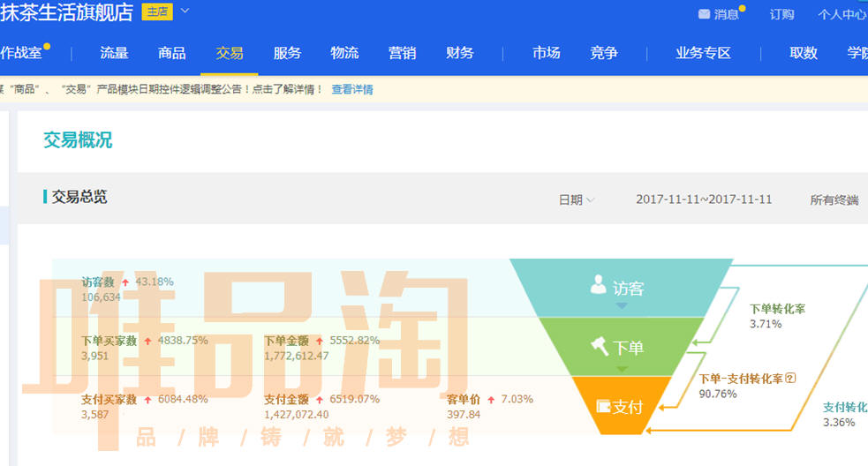Open the 财务 tab

tap(459, 53)
